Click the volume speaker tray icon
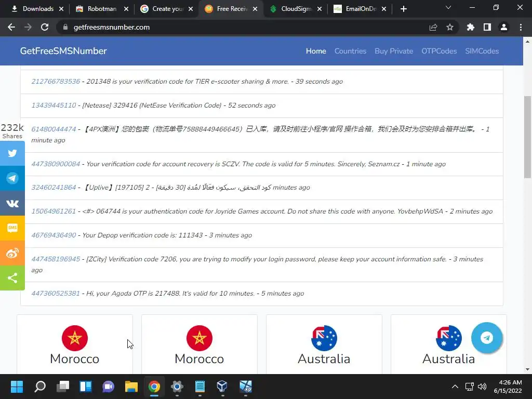The width and height of the screenshot is (532, 399). pos(482,387)
